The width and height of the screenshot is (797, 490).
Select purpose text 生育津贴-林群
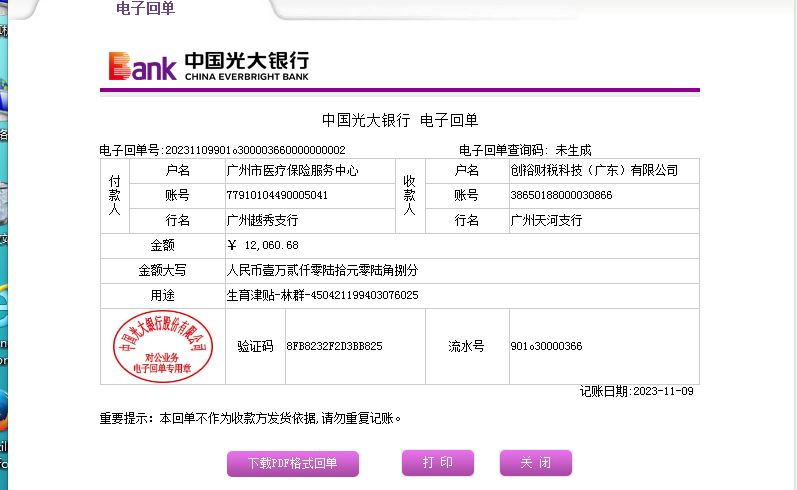[266, 295]
